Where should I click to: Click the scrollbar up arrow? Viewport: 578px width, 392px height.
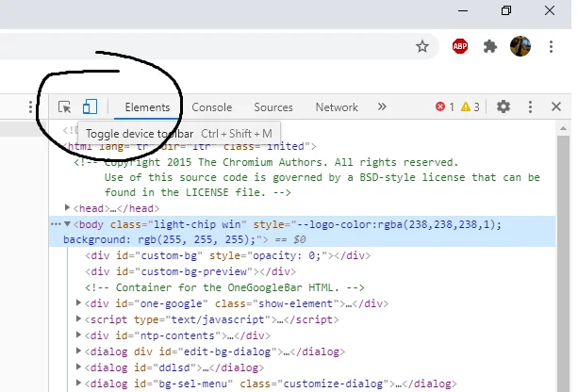point(563,128)
